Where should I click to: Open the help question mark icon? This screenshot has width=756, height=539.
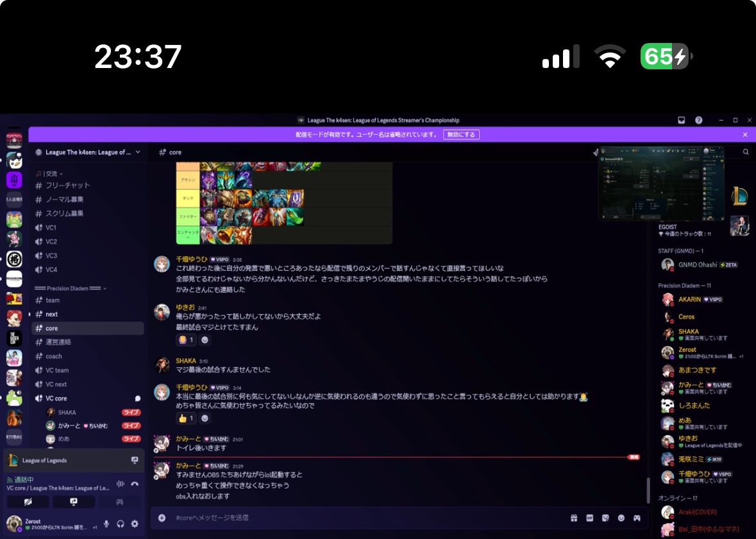coord(699,120)
